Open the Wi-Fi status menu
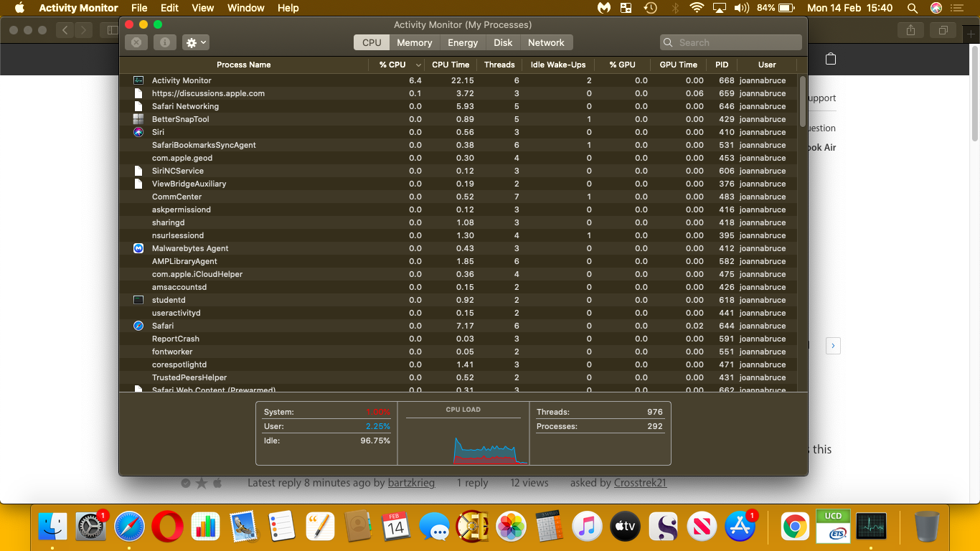The width and height of the screenshot is (980, 551). click(x=697, y=8)
